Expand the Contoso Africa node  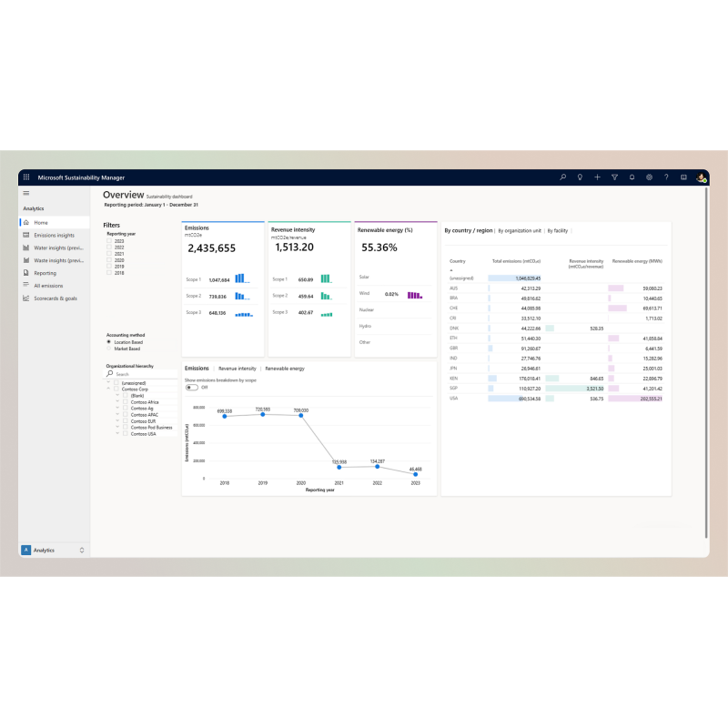pyautogui.click(x=117, y=401)
